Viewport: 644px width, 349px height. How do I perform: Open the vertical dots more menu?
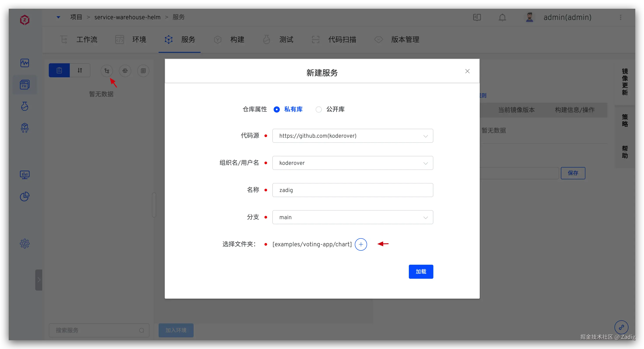[621, 17]
